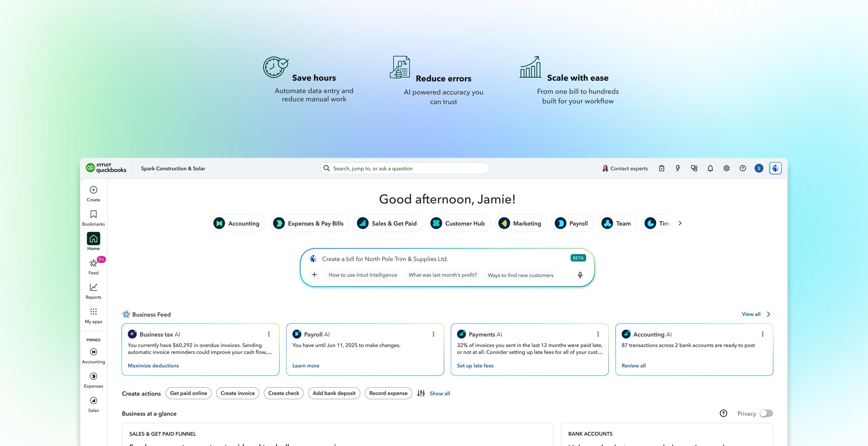Customize create actions sliders icon
Image resolution: width=868 pixels, height=446 pixels.
421,393
